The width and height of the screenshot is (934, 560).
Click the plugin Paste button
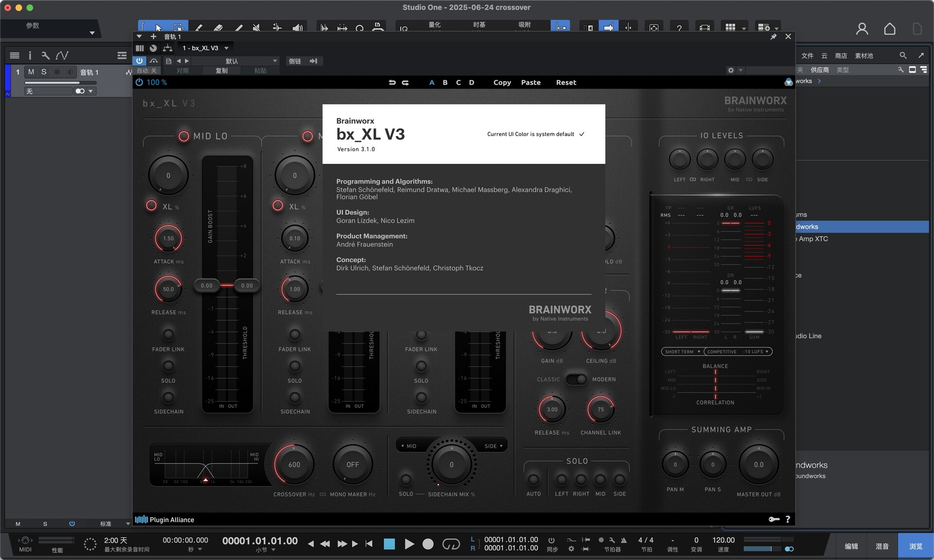click(x=531, y=83)
